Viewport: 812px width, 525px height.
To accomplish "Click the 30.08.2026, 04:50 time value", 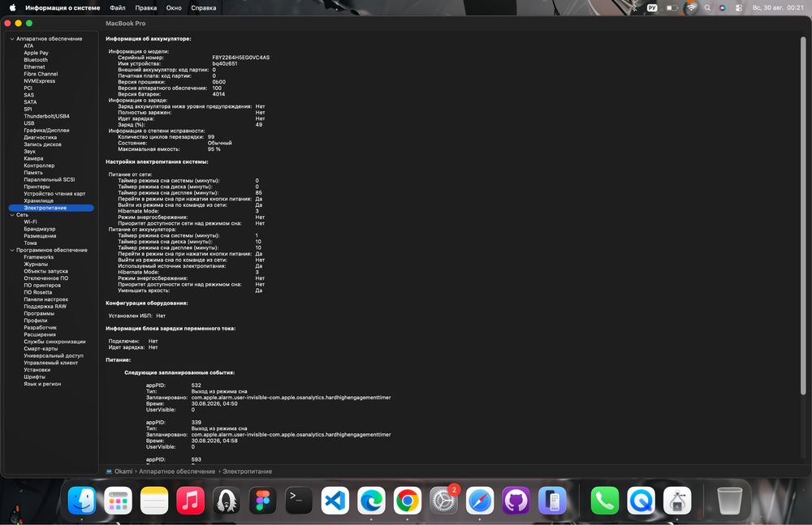I will pyautogui.click(x=214, y=404).
